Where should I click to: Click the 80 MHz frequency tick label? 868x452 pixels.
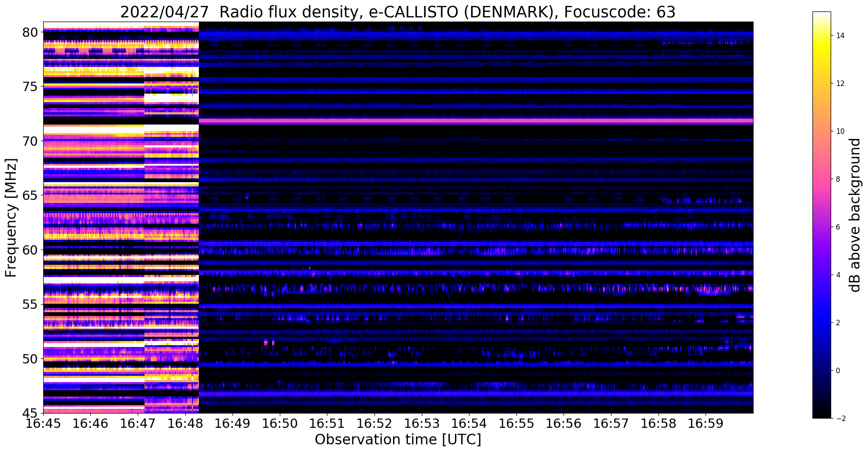pyautogui.click(x=30, y=32)
